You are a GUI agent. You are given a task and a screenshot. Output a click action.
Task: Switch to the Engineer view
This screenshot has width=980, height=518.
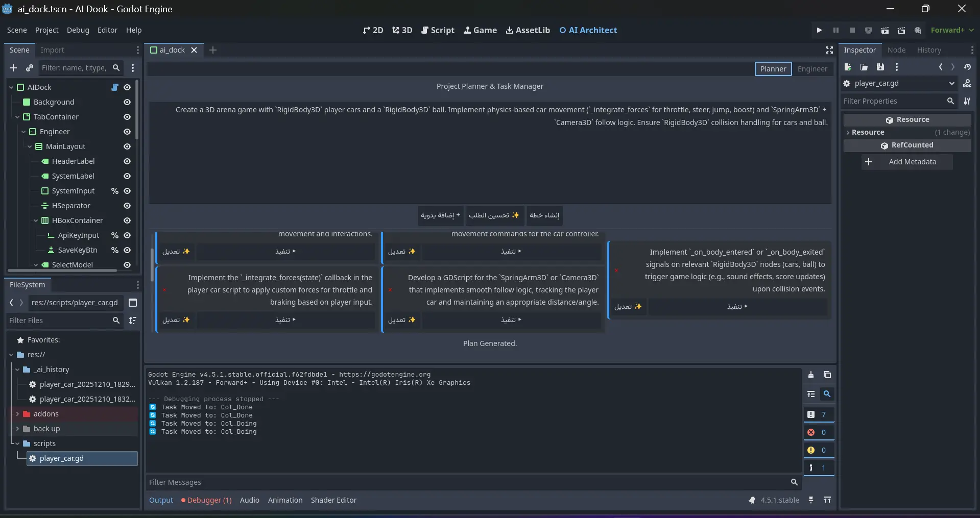(813, 69)
